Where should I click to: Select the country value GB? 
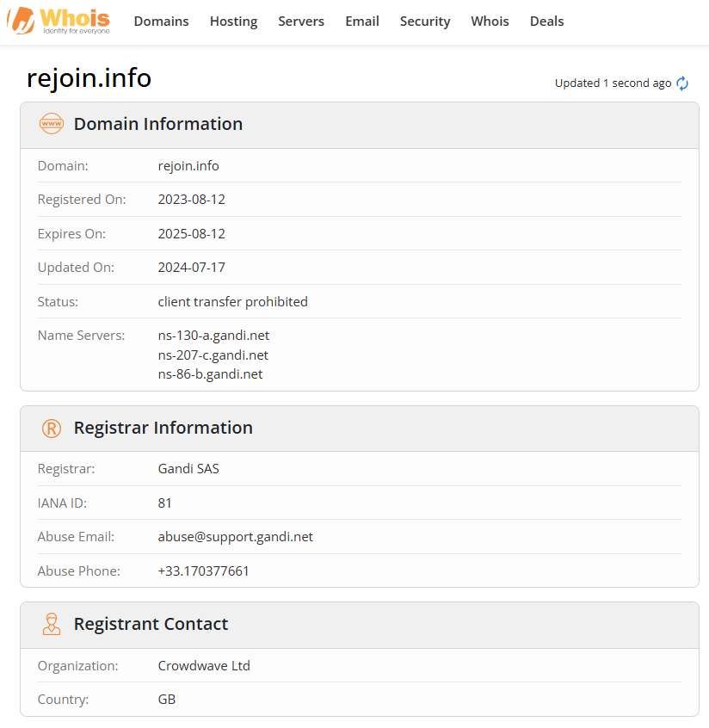[x=167, y=700]
